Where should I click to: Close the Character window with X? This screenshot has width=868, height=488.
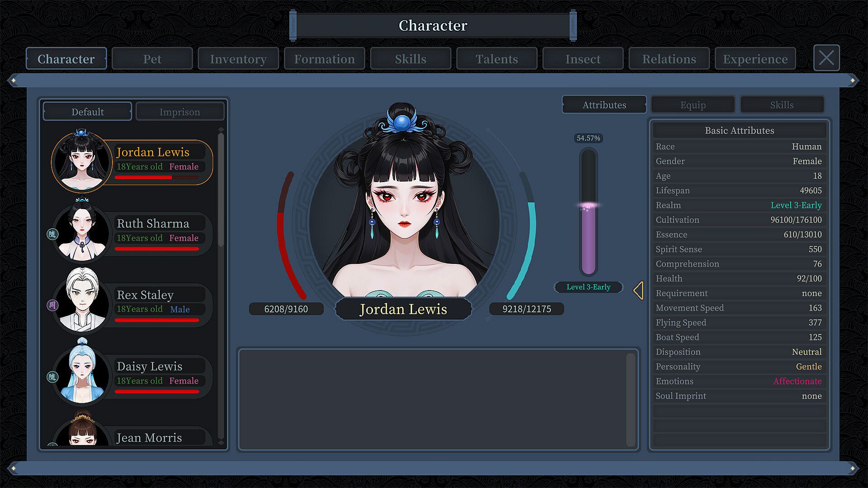(826, 58)
